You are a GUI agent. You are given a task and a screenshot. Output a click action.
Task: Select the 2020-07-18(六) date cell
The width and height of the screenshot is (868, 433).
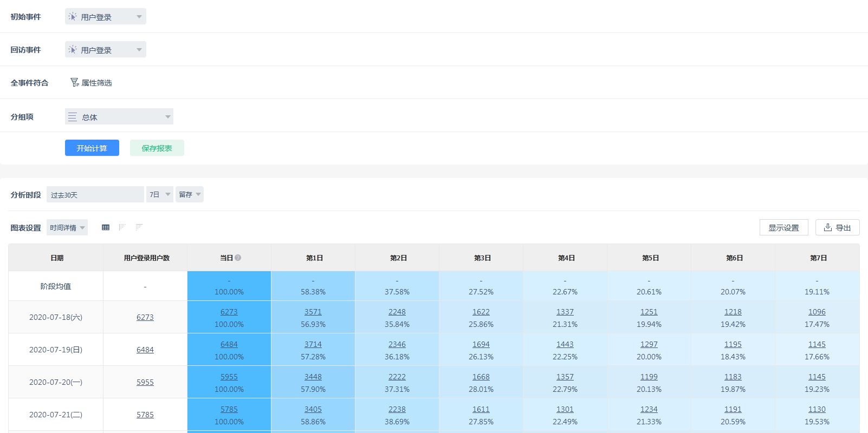point(56,317)
